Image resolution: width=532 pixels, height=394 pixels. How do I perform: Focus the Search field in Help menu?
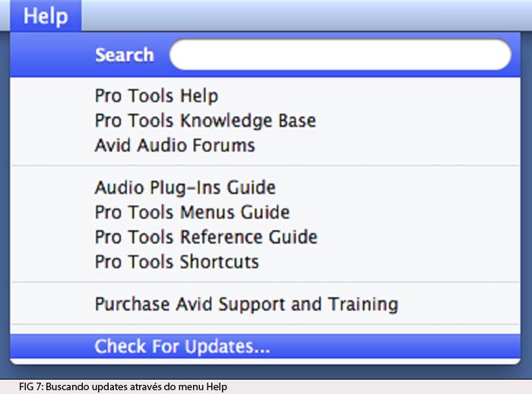[340, 55]
